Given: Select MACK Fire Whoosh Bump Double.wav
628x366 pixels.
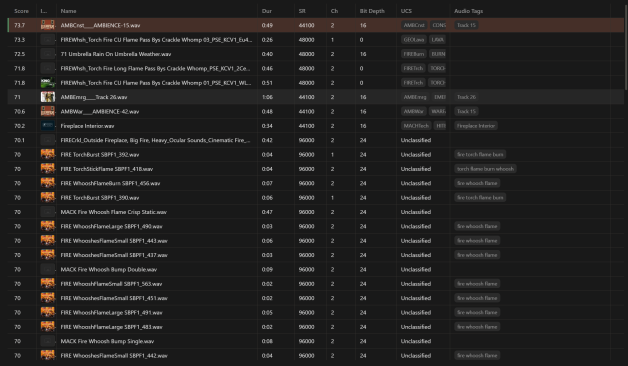Looking at the screenshot, I should click(109, 269).
